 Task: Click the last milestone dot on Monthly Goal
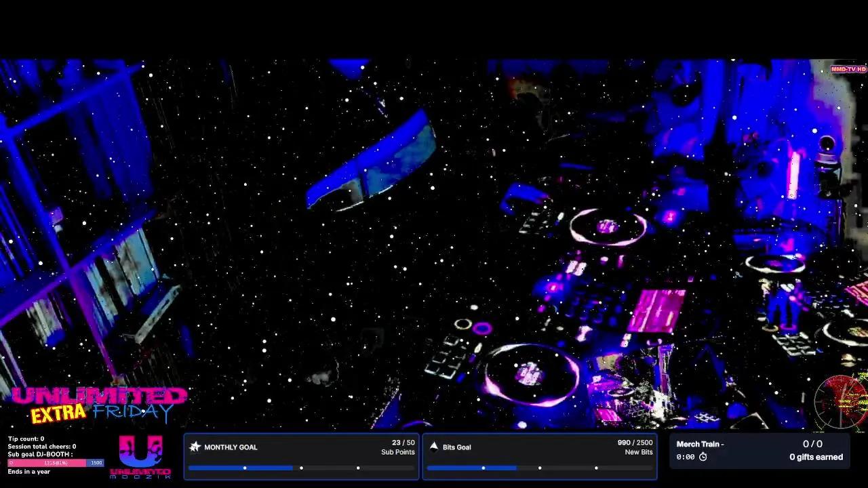coord(358,468)
